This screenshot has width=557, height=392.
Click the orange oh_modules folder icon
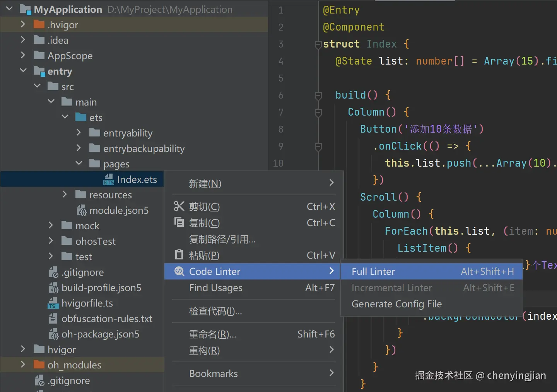coord(39,365)
